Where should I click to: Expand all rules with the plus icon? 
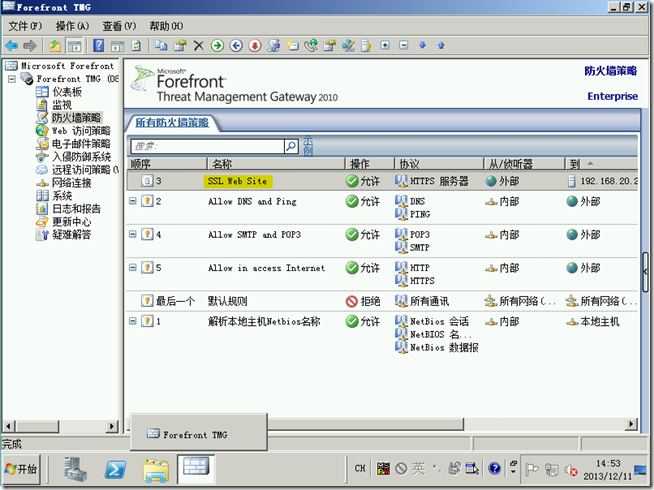[x=385, y=45]
